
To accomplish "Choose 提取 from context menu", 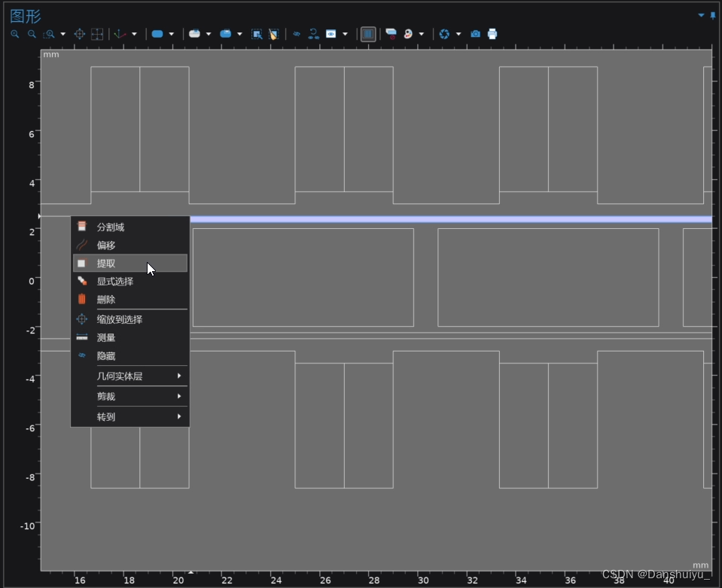I will pos(130,264).
